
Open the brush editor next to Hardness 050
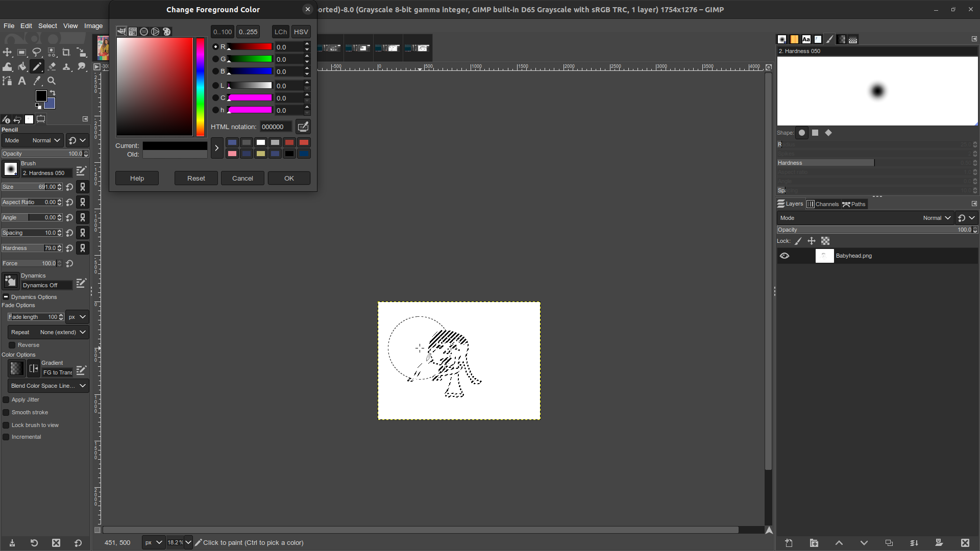coord(81,171)
